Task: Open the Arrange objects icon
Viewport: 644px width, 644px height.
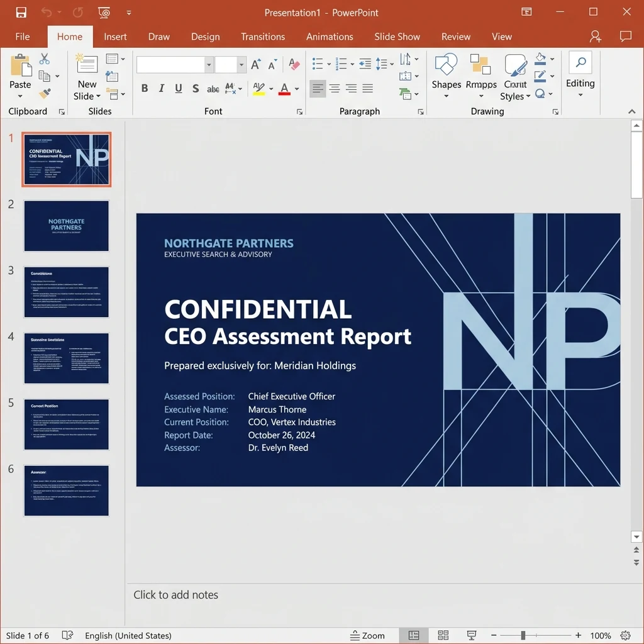Action: [481, 75]
